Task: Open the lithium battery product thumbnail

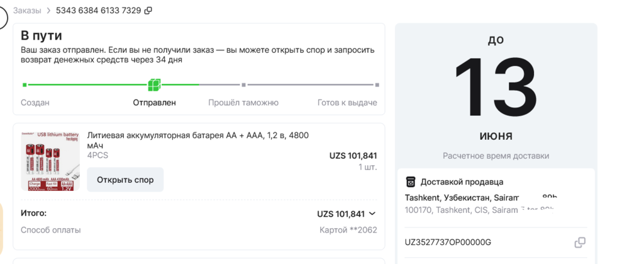Action: coord(50,158)
